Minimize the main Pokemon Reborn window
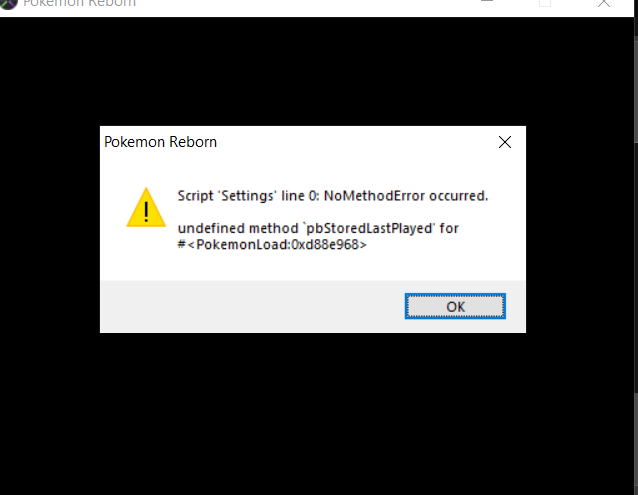The height and width of the screenshot is (495, 638). pyautogui.click(x=487, y=2)
